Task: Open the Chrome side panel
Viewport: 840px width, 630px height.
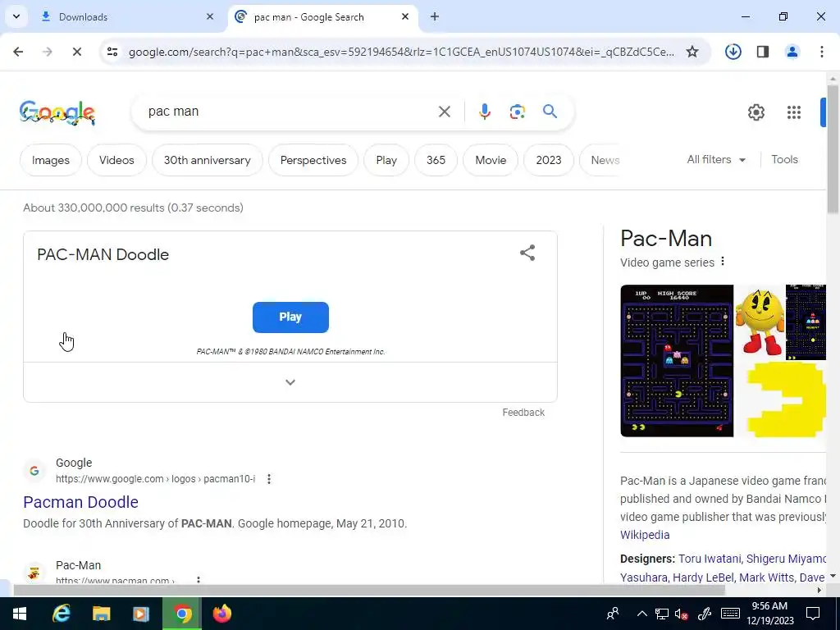Action: pos(763,52)
